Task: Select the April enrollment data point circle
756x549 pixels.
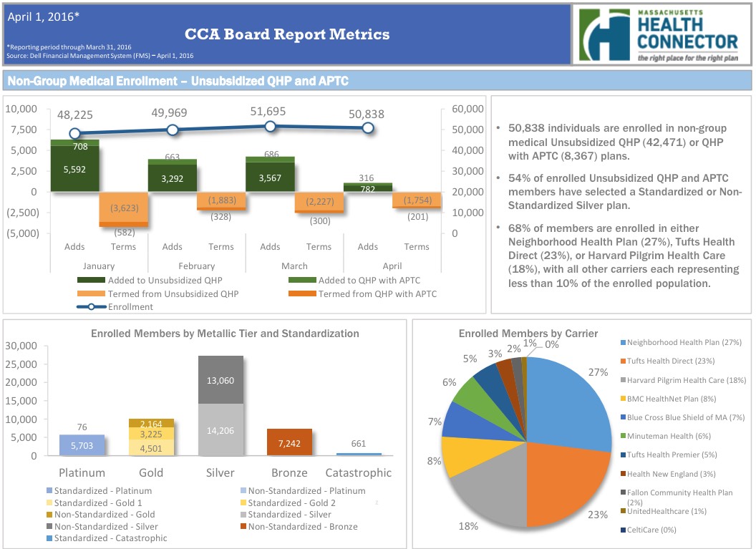Action: point(368,128)
